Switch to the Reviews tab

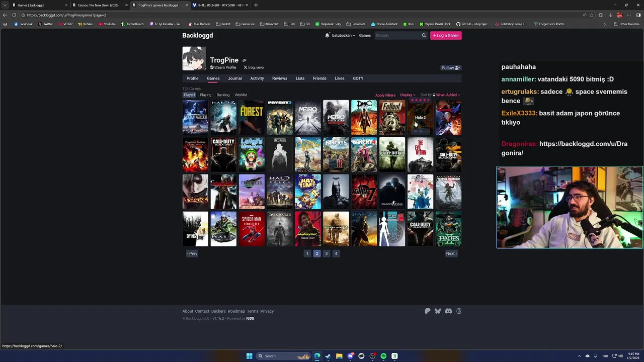point(280,78)
